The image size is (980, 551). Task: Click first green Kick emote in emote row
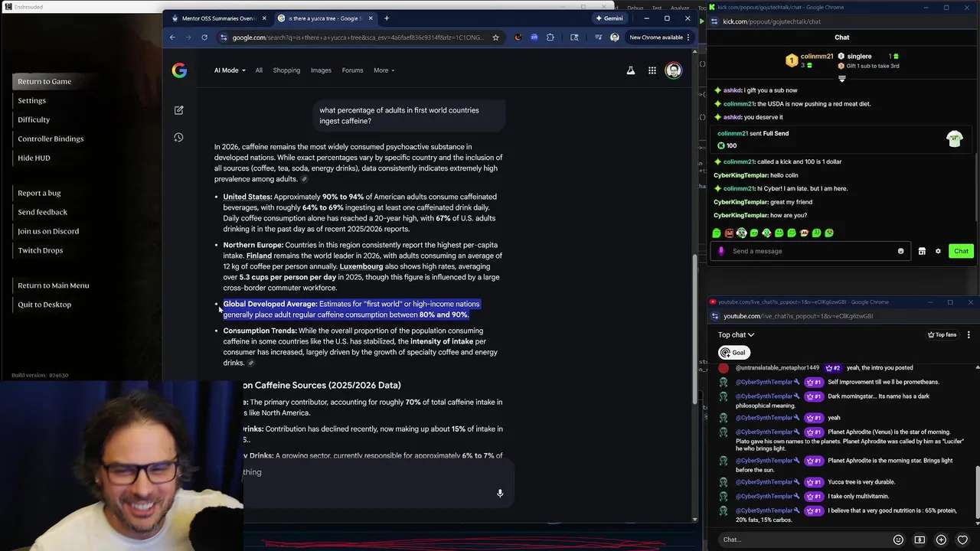click(717, 233)
